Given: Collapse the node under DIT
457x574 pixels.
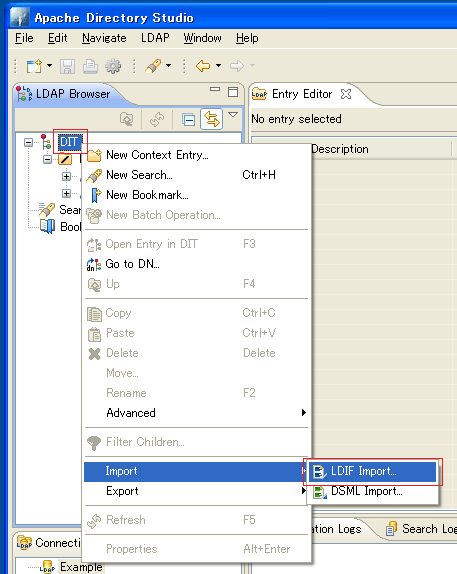Looking at the screenshot, I should (x=47, y=159).
